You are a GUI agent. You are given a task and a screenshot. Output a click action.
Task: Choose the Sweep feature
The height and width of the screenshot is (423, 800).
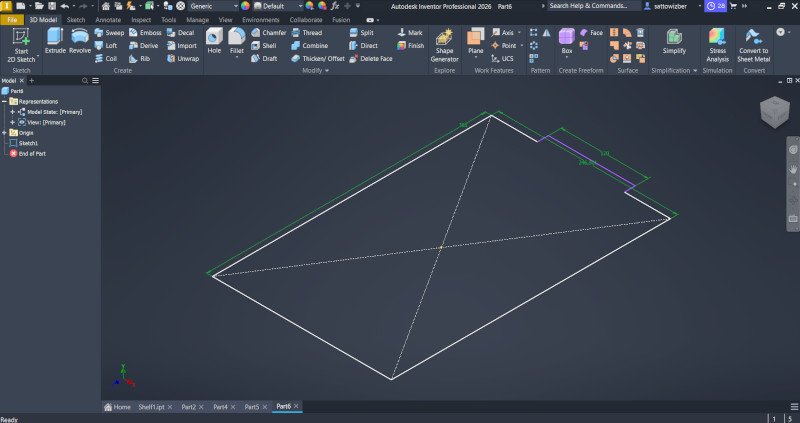(109, 32)
